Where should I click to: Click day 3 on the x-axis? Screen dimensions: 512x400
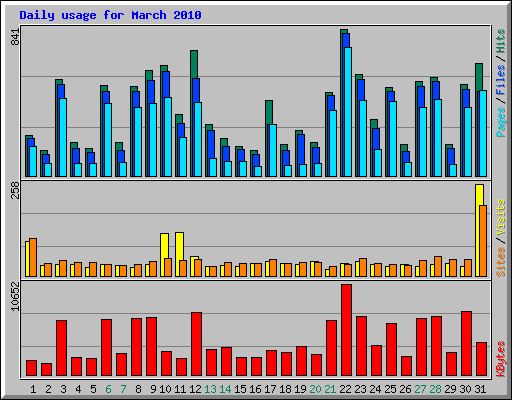click(63, 389)
